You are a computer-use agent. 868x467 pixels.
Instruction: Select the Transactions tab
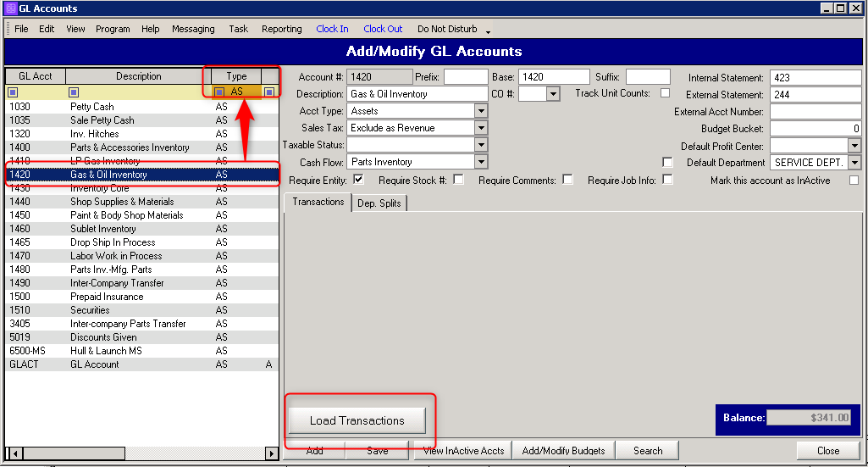tap(318, 202)
